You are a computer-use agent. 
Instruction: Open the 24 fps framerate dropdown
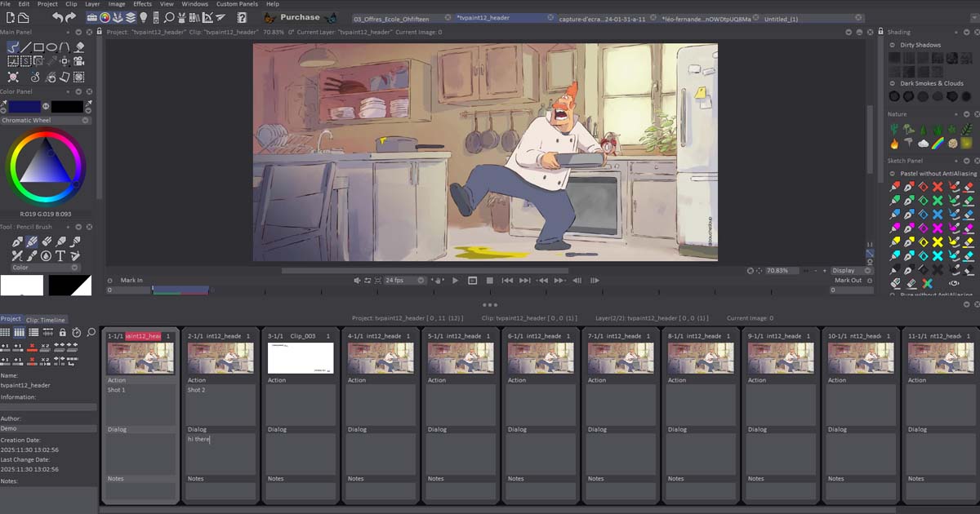[x=421, y=280]
